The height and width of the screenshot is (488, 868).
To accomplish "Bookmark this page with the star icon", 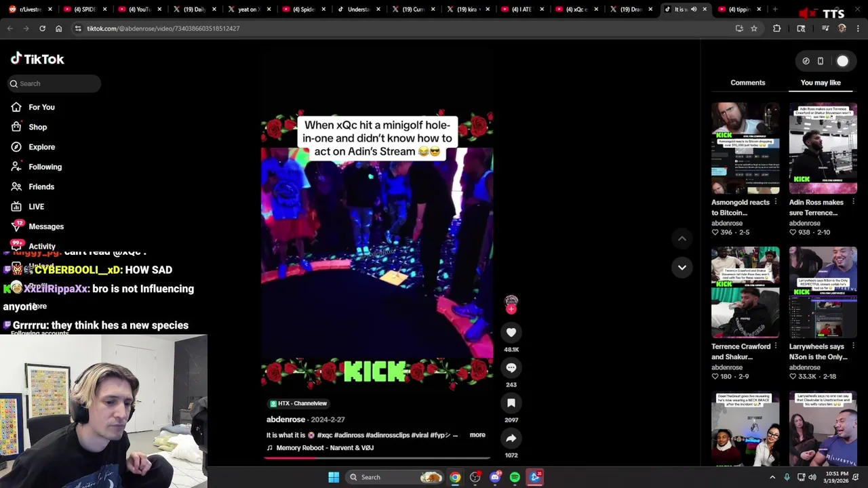I will pyautogui.click(x=754, y=28).
